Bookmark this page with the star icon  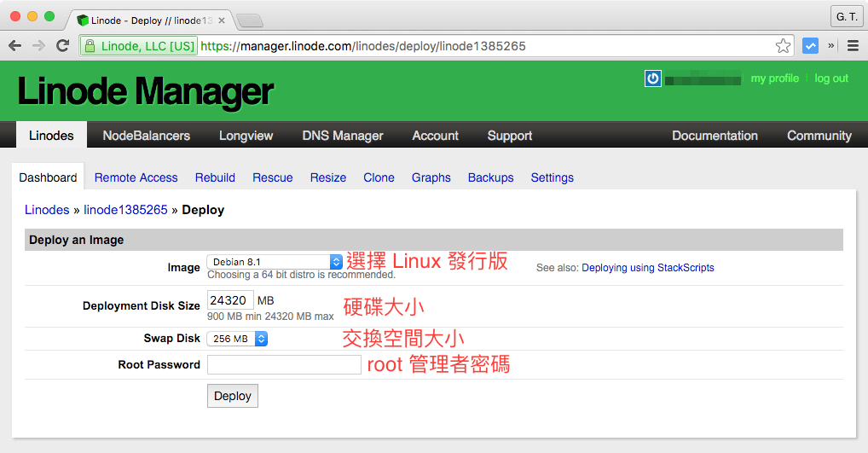(x=783, y=46)
